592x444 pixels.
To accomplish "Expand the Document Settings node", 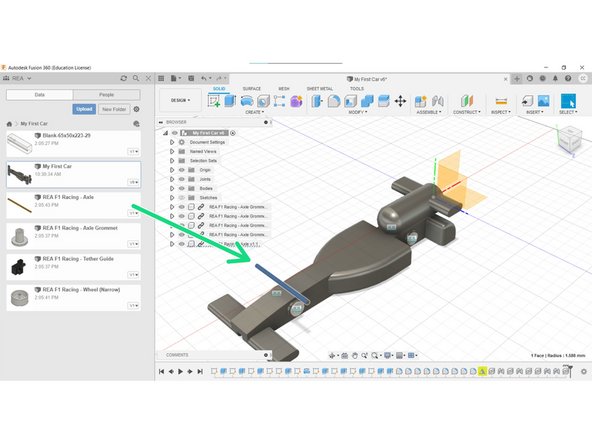I will [172, 142].
